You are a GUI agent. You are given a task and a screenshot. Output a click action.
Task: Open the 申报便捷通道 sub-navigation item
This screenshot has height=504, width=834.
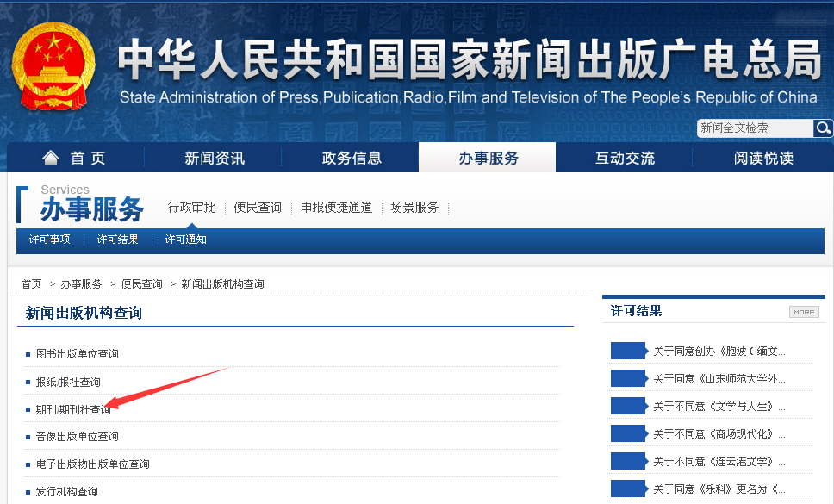pyautogui.click(x=336, y=208)
